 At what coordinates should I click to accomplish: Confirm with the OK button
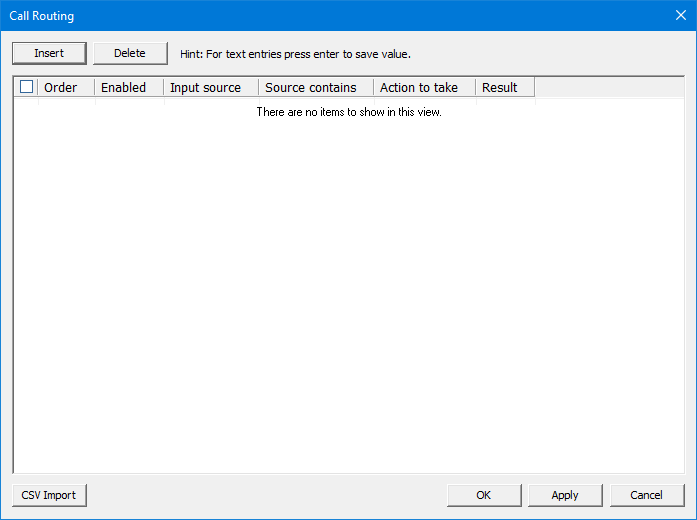[x=484, y=495]
